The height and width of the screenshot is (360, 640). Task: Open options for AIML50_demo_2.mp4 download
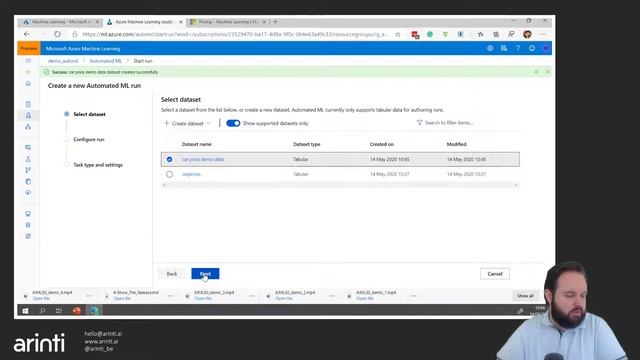[333, 296]
